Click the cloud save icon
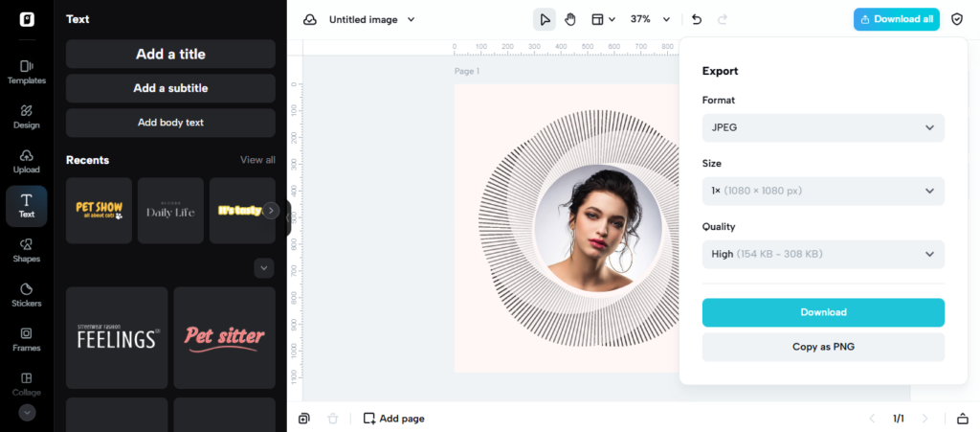The image size is (980, 432). [310, 19]
